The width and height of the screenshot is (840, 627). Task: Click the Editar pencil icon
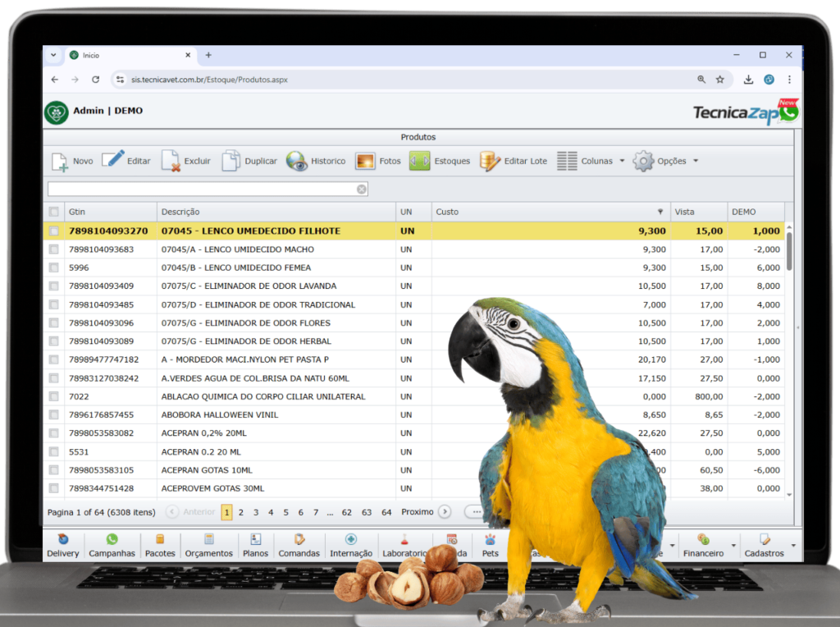click(x=113, y=160)
